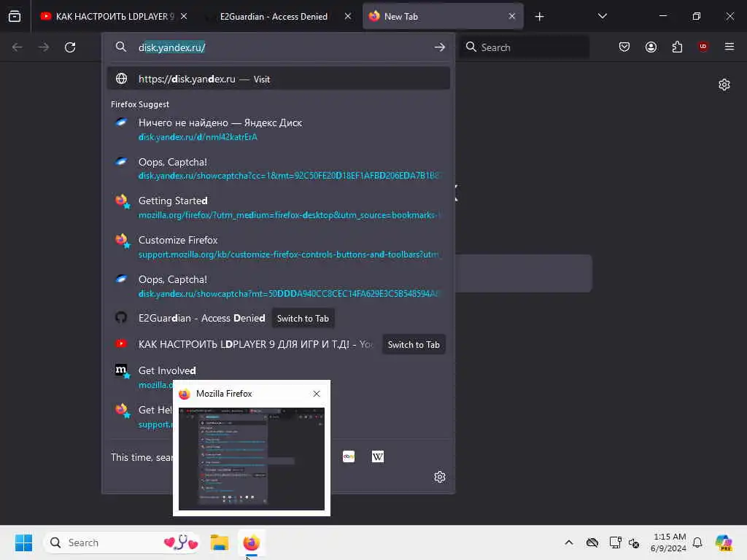
Task: Open the Ничего не найдено — Яндекс Диск suggestion
Action: click(x=278, y=130)
